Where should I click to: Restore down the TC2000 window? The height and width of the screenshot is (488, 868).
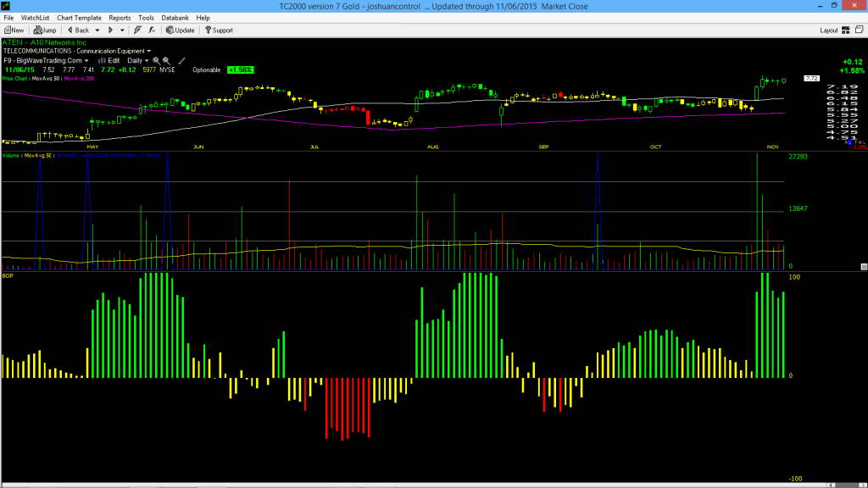(x=834, y=6)
